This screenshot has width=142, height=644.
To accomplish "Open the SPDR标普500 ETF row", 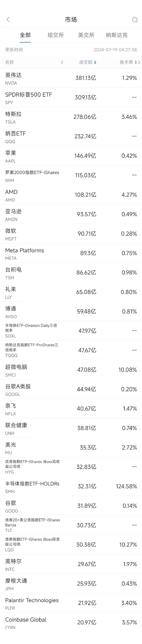I will [x=71, y=97].
